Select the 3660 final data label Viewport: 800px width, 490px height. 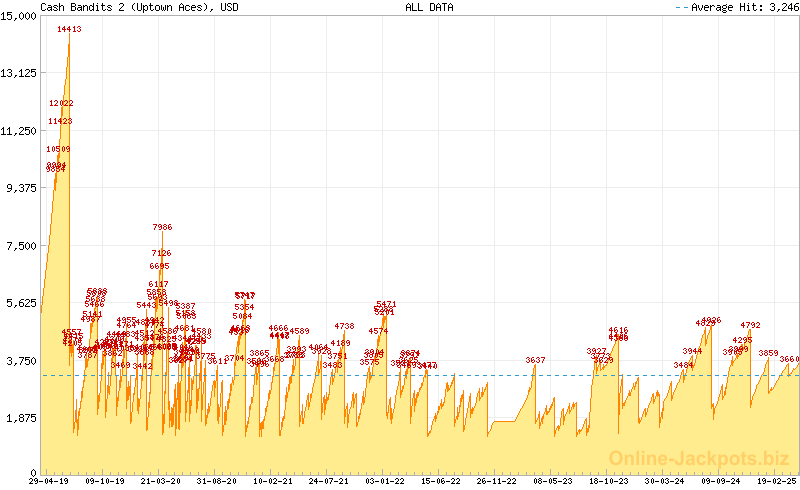coord(789,359)
